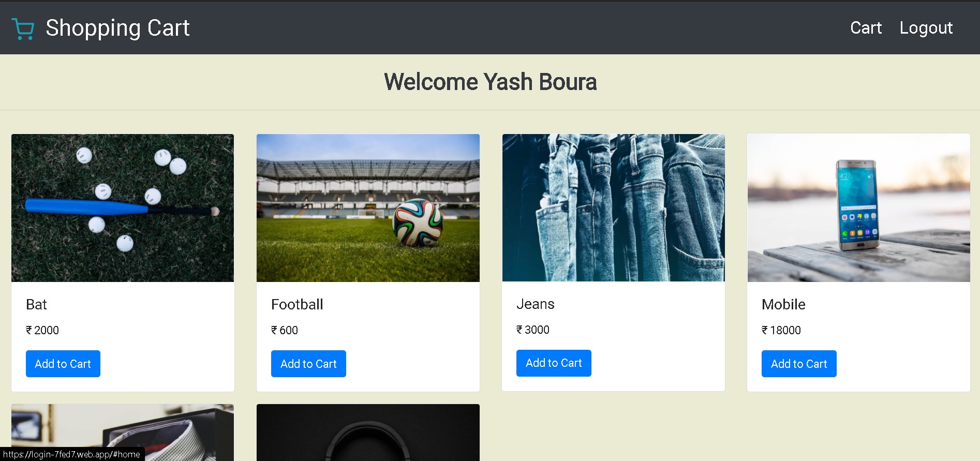Click the shopping cart logo icon
Screen dimensions: 980x461
tap(23, 28)
